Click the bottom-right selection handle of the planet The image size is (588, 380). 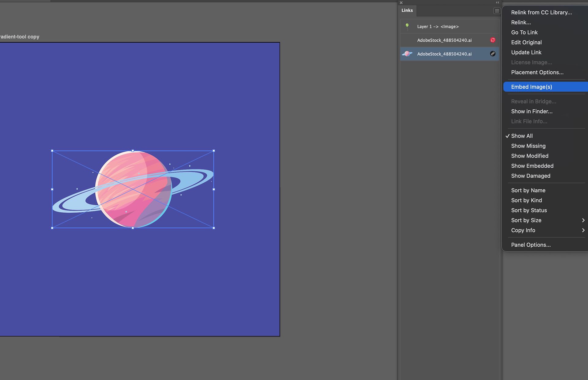pos(214,228)
